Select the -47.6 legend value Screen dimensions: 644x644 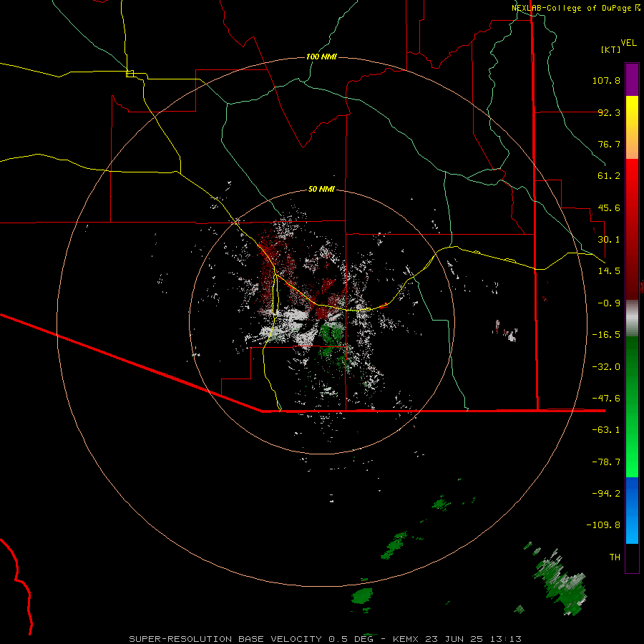(606, 399)
